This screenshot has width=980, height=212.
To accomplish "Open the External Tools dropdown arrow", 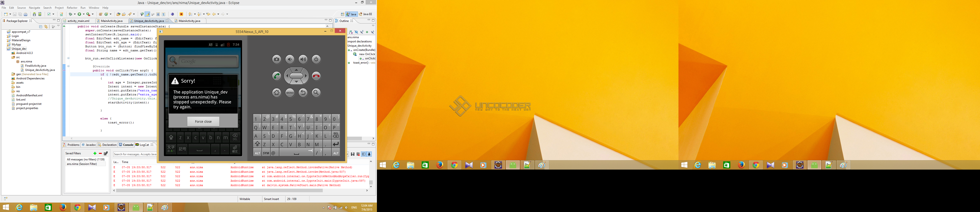I will point(92,14).
